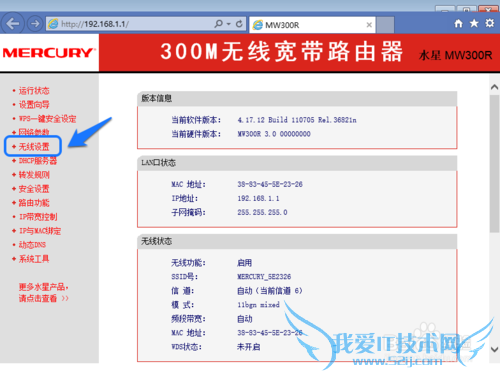This screenshot has height=376, width=500.
Task: Click the MERCURY logo
Action: click(49, 53)
